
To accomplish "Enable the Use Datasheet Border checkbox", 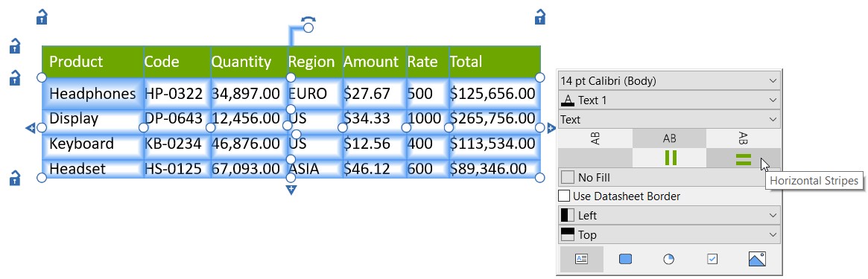I will pyautogui.click(x=564, y=196).
